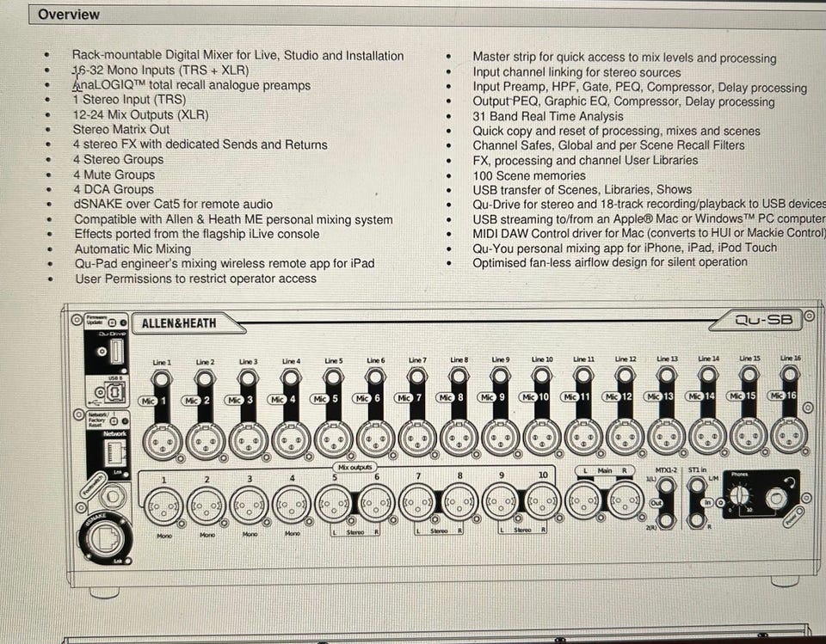Screen dimensions: 826x644
Task: Click the Mix output 8 XLR connector
Action: (459, 503)
